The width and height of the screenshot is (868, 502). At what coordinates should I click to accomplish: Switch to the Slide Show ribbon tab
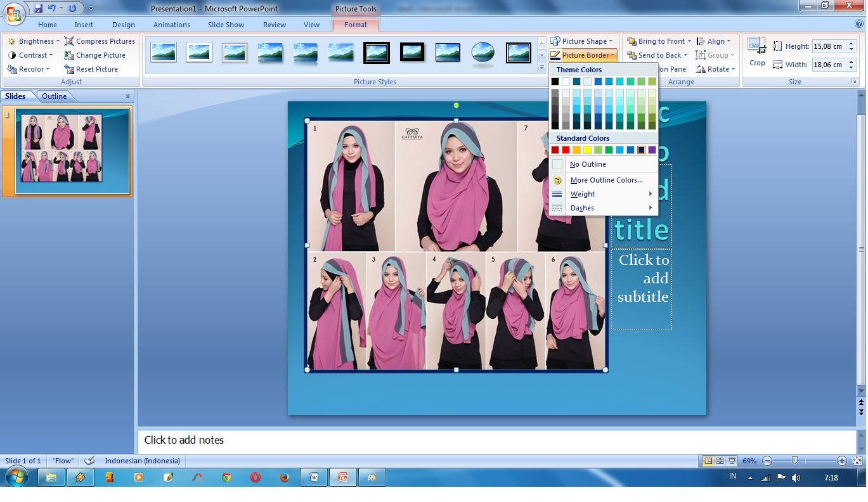226,25
